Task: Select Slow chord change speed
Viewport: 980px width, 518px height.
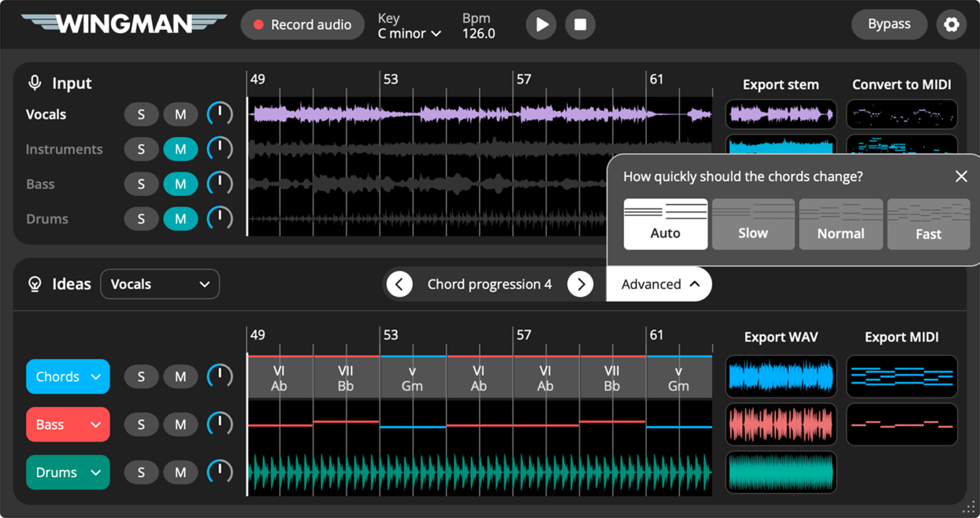Action: point(754,224)
